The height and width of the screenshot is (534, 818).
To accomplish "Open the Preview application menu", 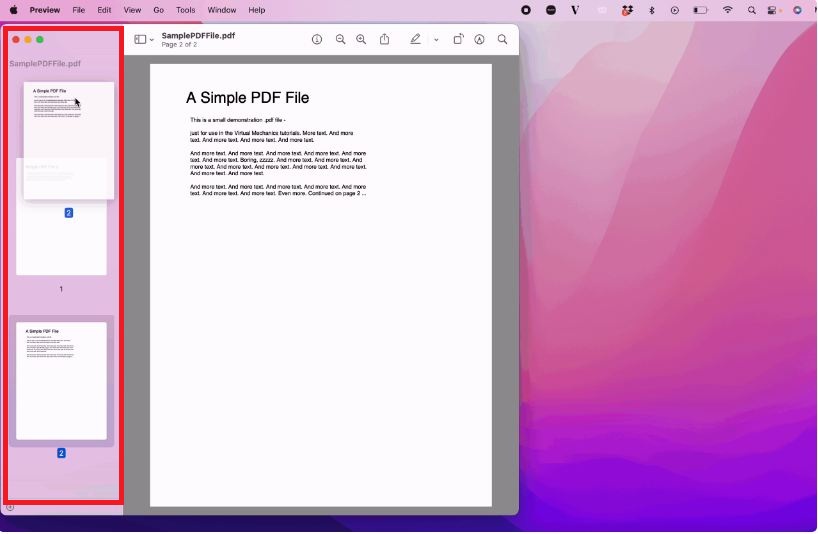I will [x=45, y=10].
